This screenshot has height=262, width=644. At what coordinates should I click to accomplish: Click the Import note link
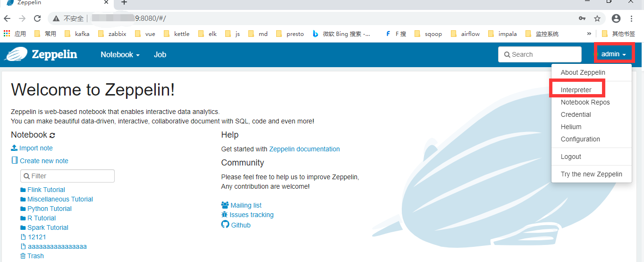point(32,148)
